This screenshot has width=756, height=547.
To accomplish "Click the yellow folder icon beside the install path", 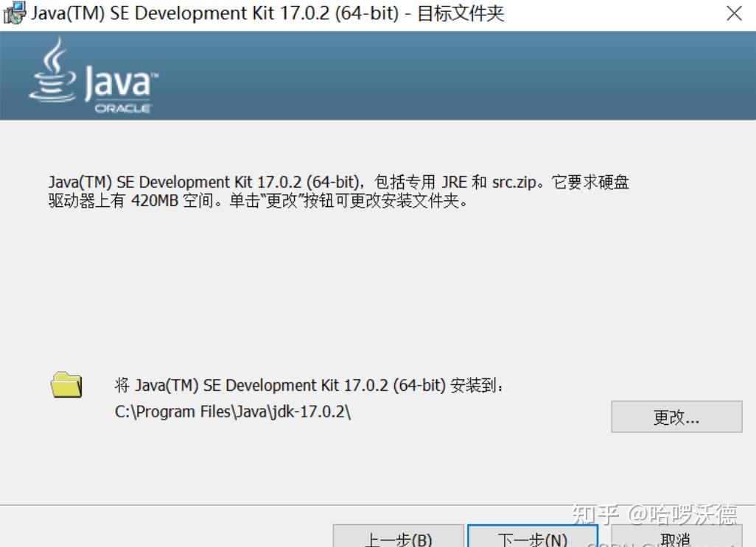I will pos(67,384).
